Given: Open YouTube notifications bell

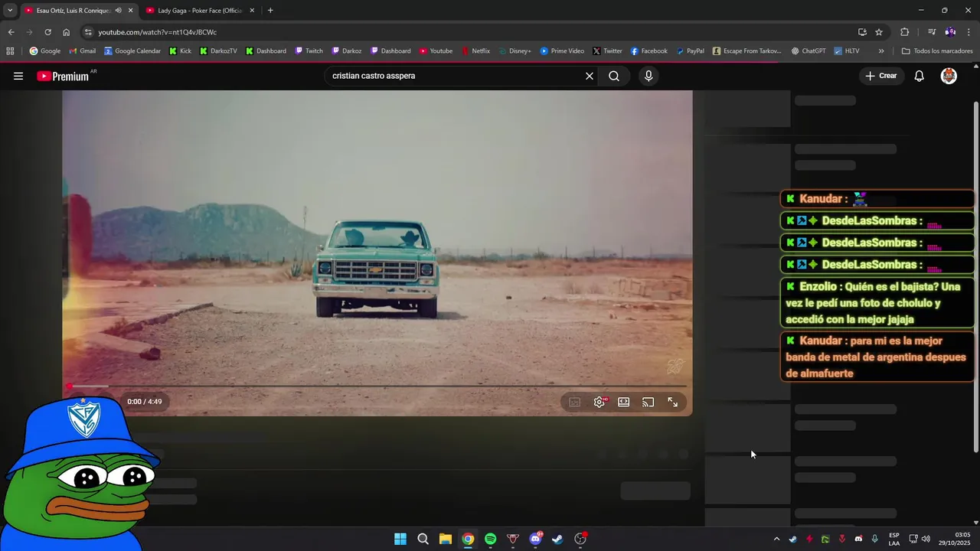Looking at the screenshot, I should [x=920, y=76].
